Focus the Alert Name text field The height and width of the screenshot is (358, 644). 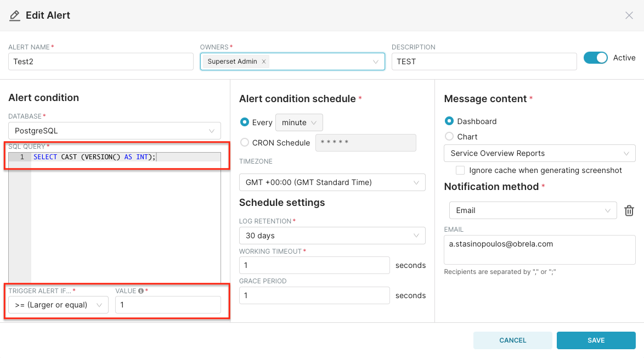pos(100,61)
